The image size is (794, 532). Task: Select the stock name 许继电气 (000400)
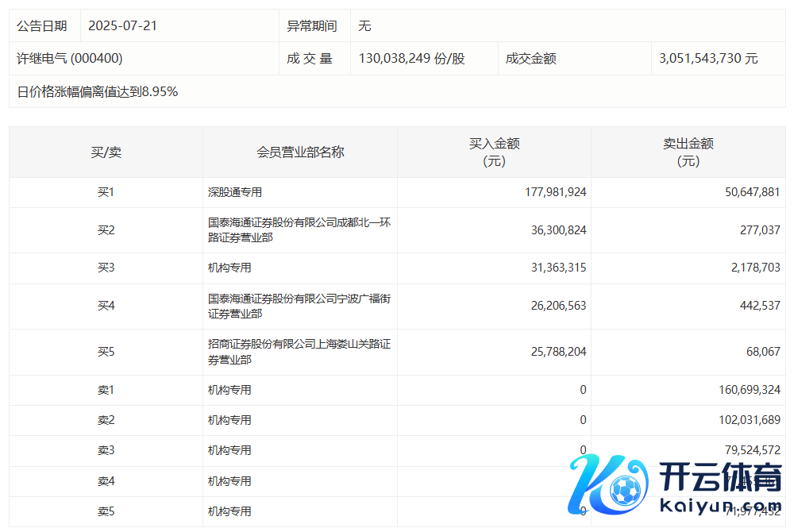(70, 59)
